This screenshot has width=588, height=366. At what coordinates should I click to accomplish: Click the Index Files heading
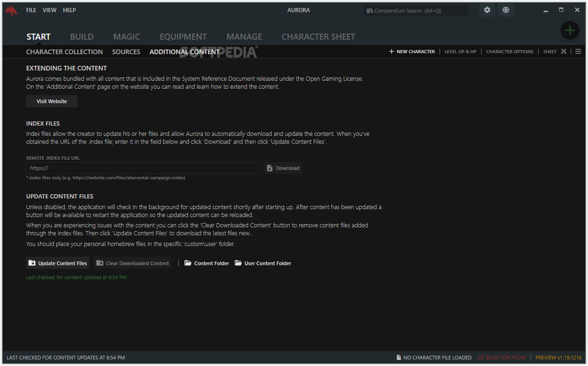(x=43, y=124)
